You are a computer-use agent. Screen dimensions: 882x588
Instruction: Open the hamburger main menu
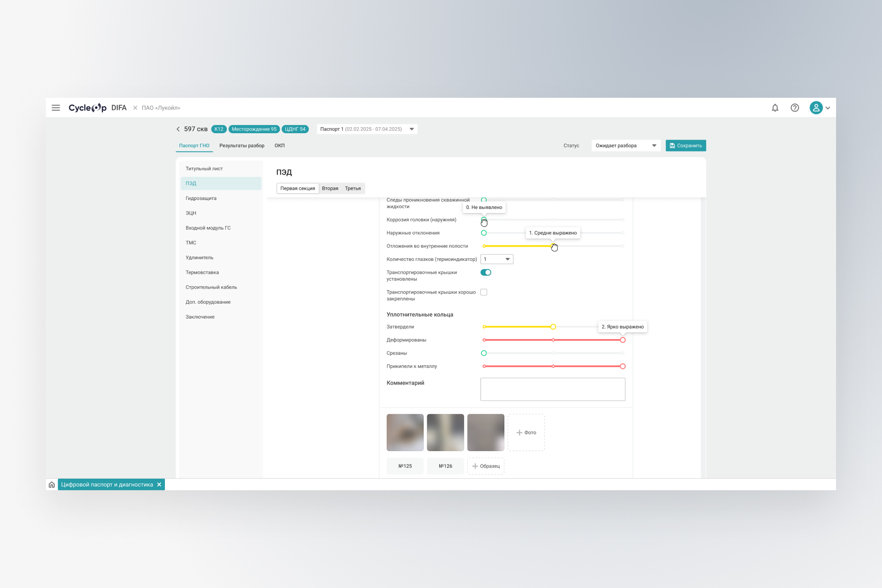tap(56, 108)
